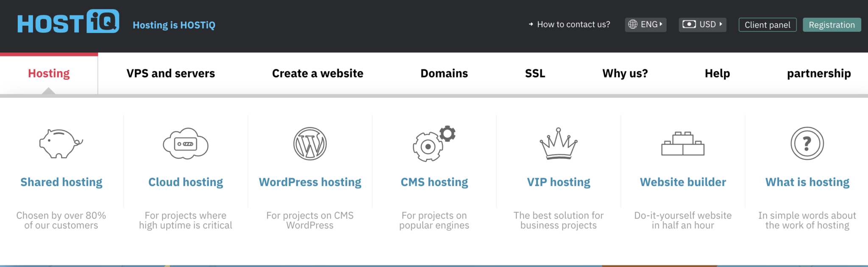Screen dimensions: 868x267
Task: Click the piggy bank Shared hosting icon
Action: [x=61, y=144]
